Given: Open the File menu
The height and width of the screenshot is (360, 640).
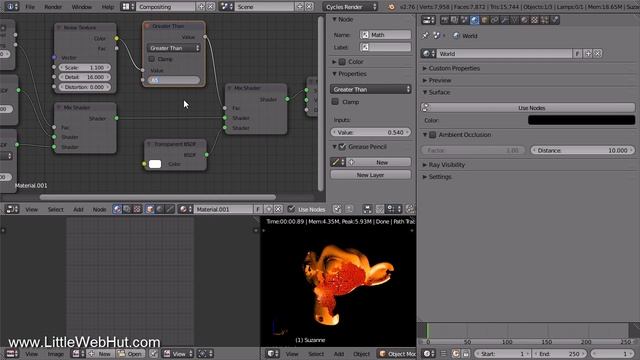Looking at the screenshot, I should click(30, 7).
